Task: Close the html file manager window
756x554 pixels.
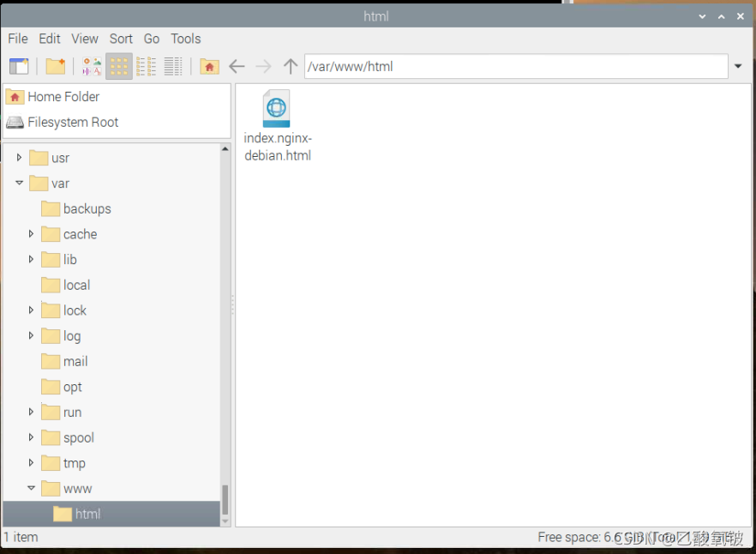Action: click(741, 16)
